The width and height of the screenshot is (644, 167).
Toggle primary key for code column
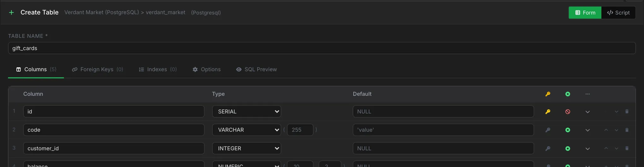click(x=548, y=130)
